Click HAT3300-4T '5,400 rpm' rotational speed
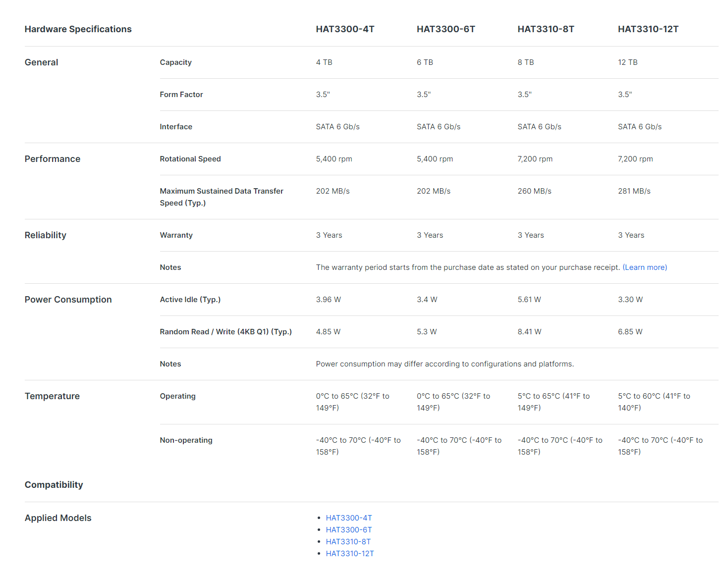Viewport: 728px width, 573px height. point(334,159)
